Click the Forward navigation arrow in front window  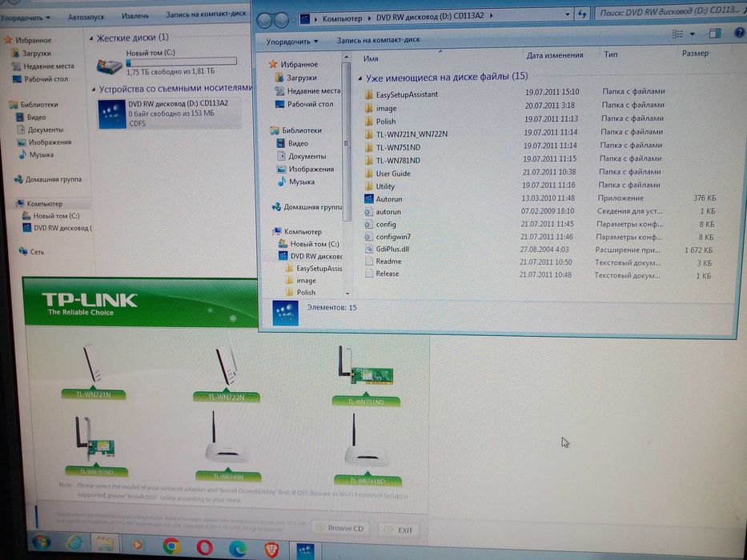coord(282,19)
